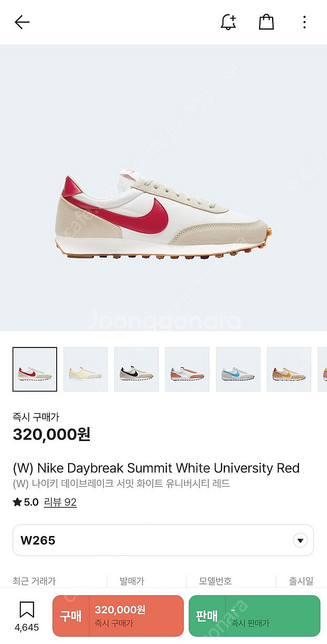The image size is (327, 644).
Task: Tap the green 판매 sell button
Action: pos(255,616)
